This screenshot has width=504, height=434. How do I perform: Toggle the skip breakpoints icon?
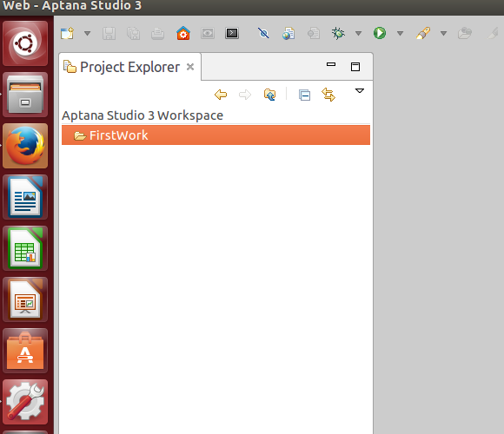263,33
